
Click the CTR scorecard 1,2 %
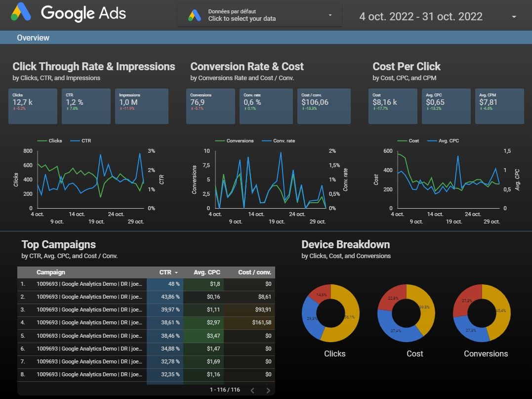pyautogui.click(x=86, y=106)
